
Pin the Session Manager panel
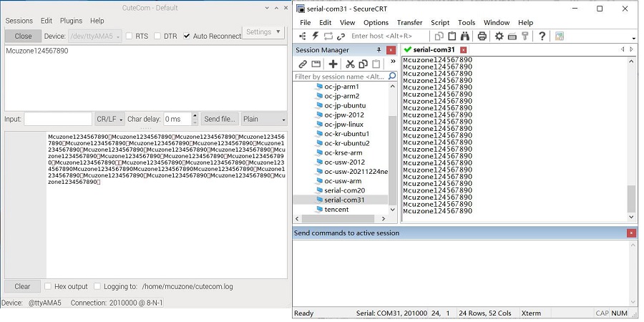(379, 50)
